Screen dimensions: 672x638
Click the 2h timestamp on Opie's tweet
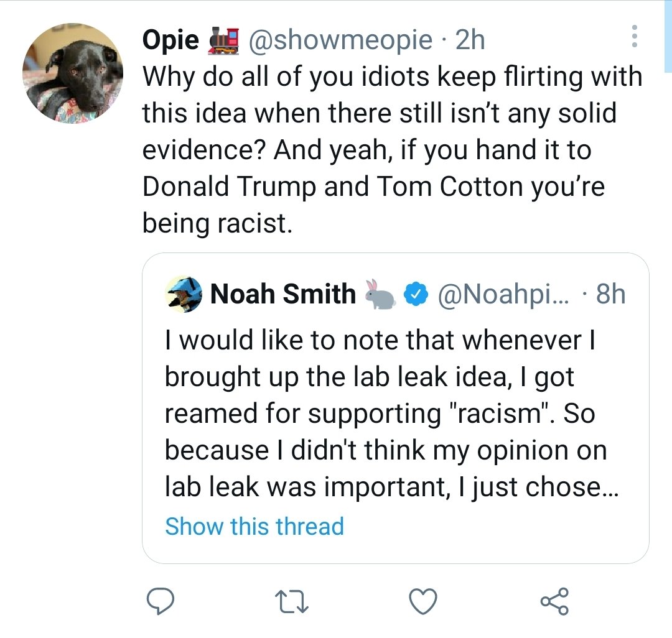coord(470,40)
